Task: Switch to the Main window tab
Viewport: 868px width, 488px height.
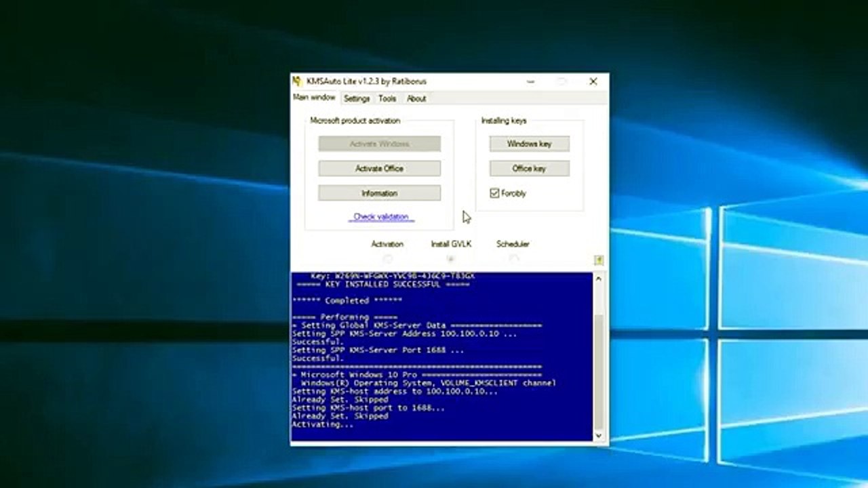Action: pyautogui.click(x=314, y=98)
